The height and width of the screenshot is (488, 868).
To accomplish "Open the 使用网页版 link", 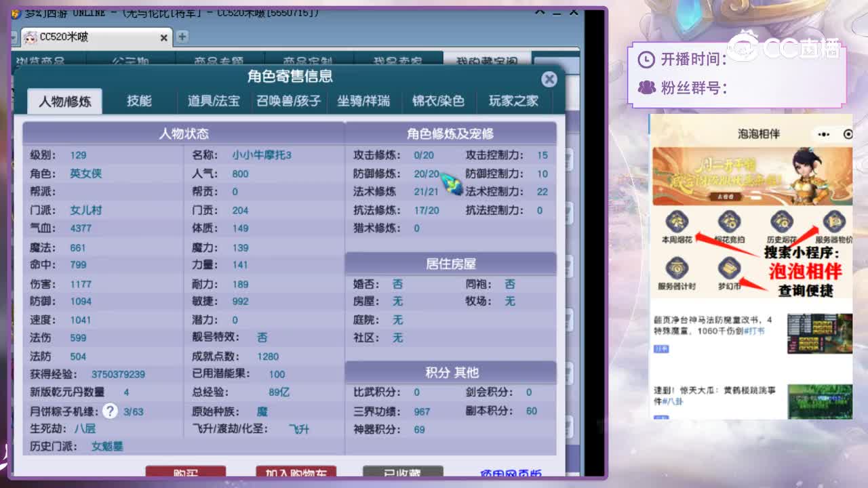I will point(511,473).
